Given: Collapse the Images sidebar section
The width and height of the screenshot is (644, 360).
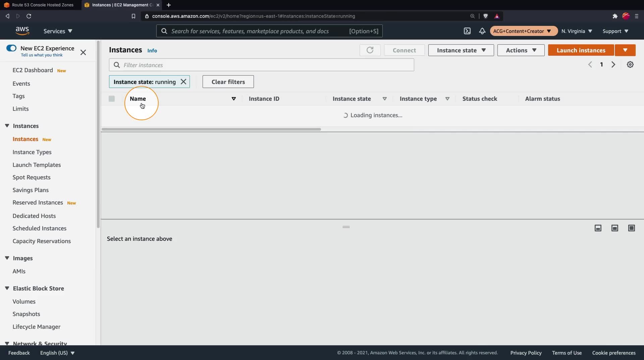Looking at the screenshot, I should pos(7,258).
